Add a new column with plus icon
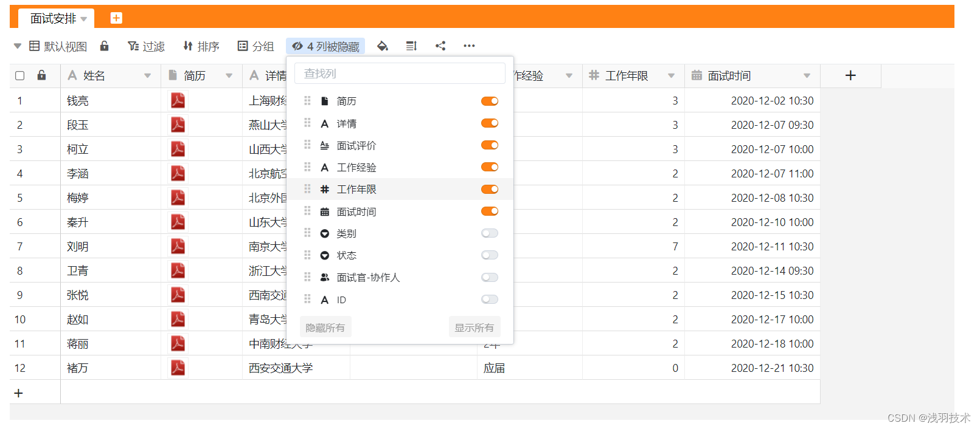Screen dimensions: 980x429 coord(850,75)
